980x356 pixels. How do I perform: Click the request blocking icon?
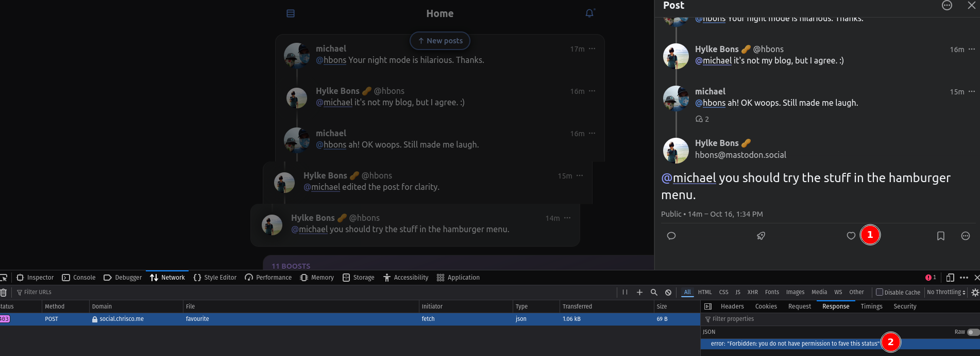tap(668, 292)
